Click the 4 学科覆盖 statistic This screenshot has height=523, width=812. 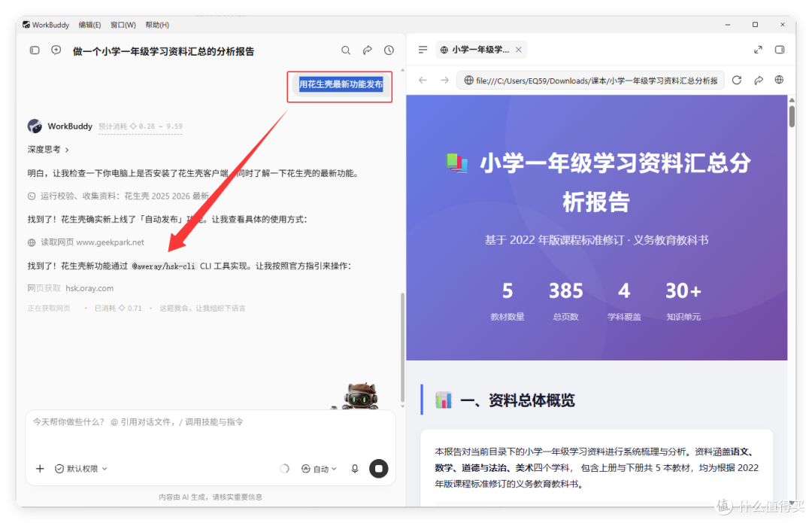(x=624, y=300)
